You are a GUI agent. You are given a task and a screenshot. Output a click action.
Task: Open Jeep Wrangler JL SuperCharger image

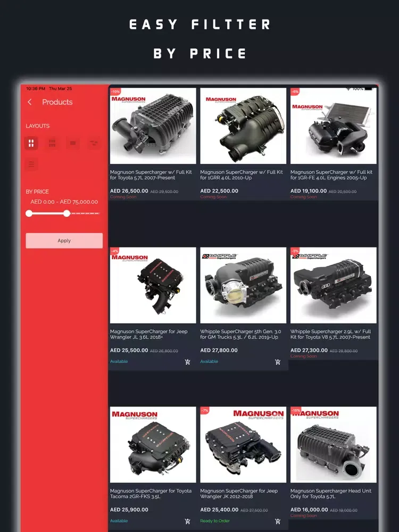[x=153, y=285]
